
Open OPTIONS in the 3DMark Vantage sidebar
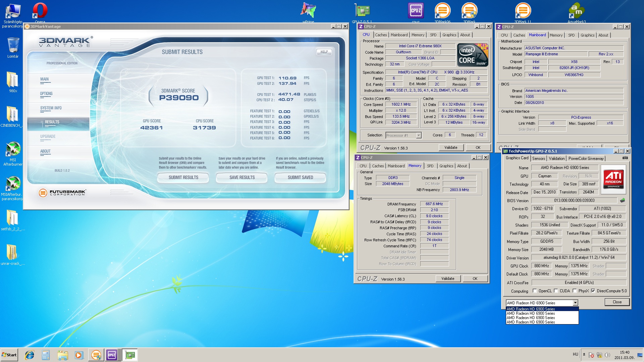[46, 94]
